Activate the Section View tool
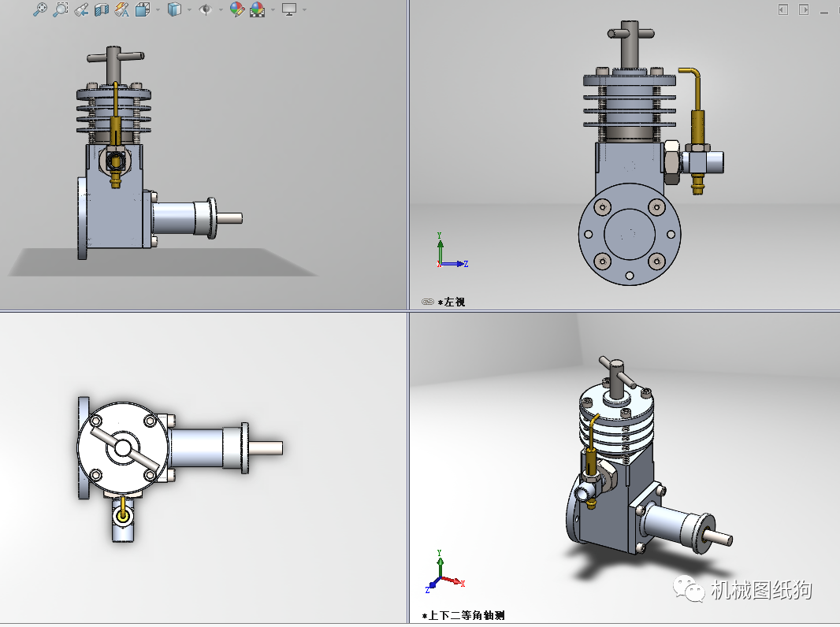 [x=102, y=9]
